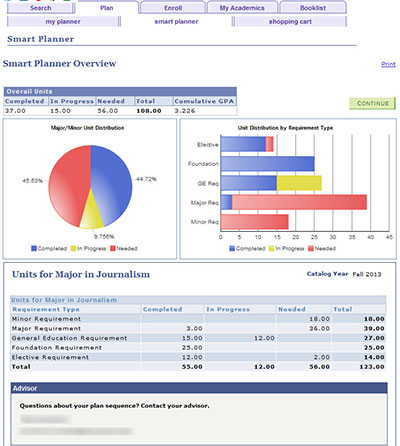Select the Plan tab

107,8
